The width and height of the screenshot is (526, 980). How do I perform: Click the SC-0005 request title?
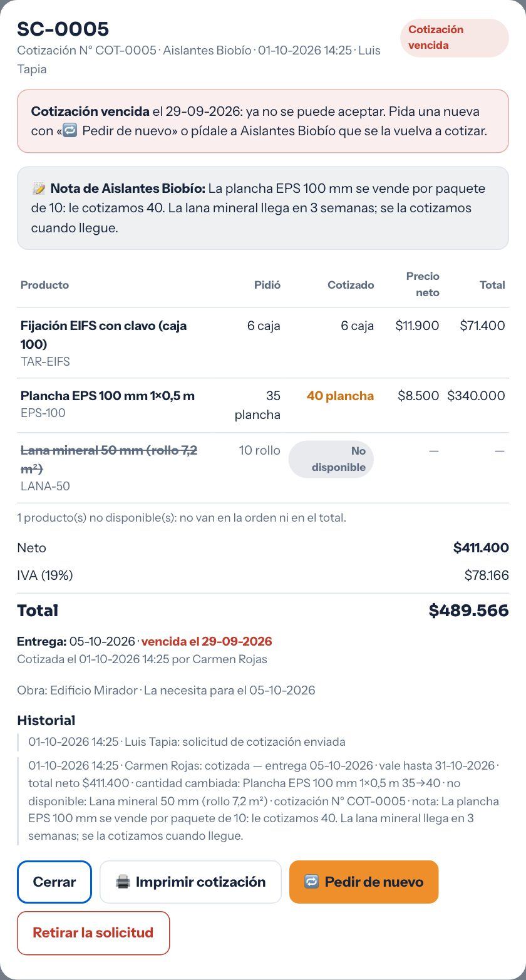(x=63, y=29)
